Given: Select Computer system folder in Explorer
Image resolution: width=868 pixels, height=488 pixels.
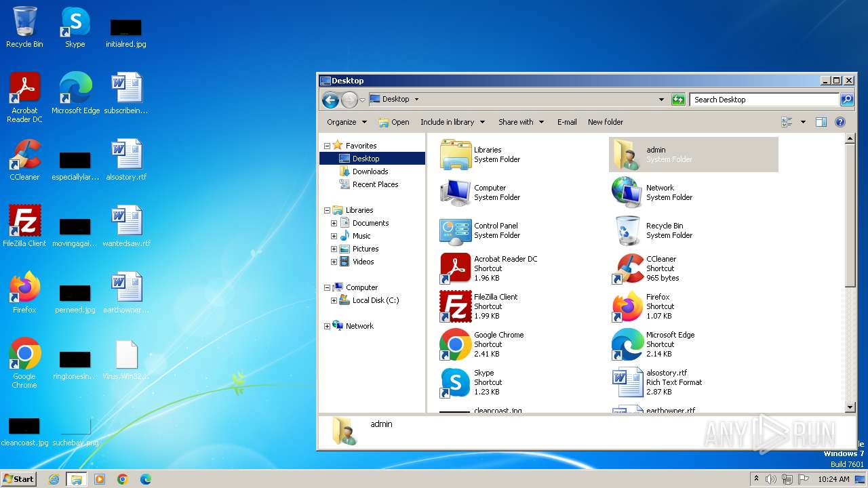Looking at the screenshot, I should pos(523,192).
